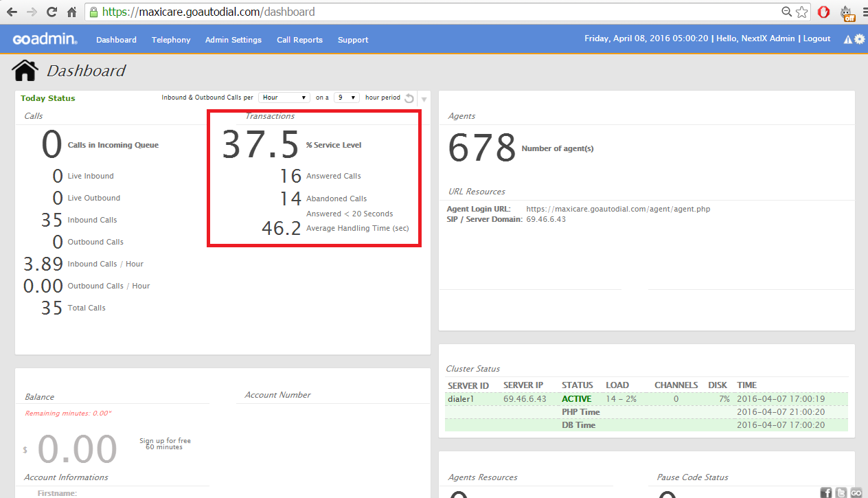Click the $0.00 balance amount
868x498 pixels.
coord(77,450)
